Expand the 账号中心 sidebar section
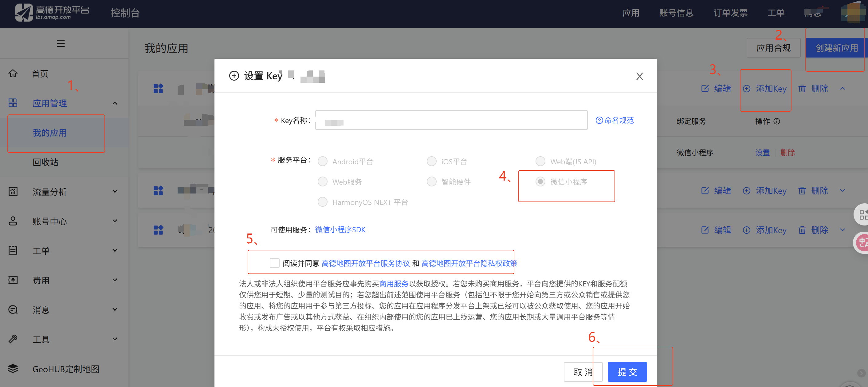This screenshot has height=387, width=868. [x=115, y=221]
